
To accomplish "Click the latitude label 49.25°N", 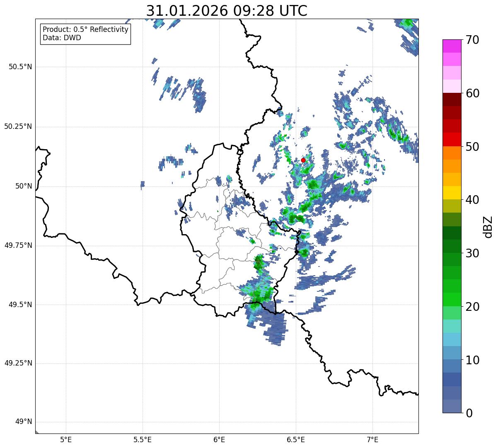I will 18,363.
